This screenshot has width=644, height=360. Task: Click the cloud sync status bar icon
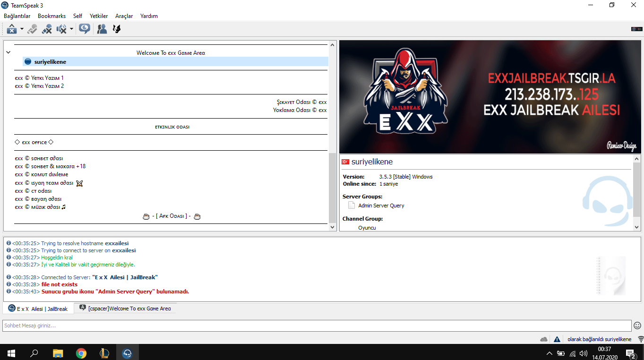coord(544,339)
